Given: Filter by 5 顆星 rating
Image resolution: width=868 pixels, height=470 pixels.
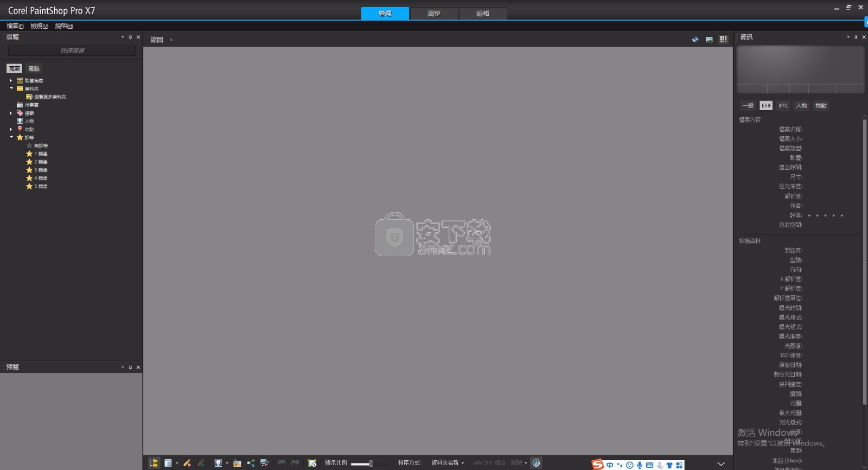Looking at the screenshot, I should coord(41,187).
